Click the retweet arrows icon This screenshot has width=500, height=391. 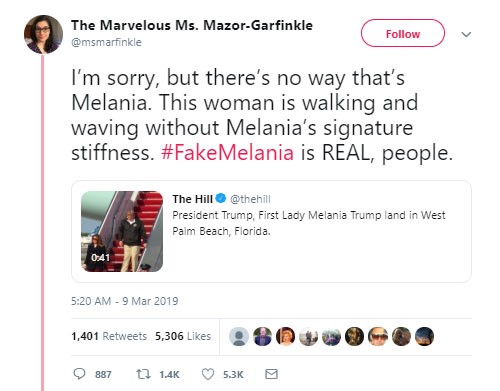coord(143,374)
